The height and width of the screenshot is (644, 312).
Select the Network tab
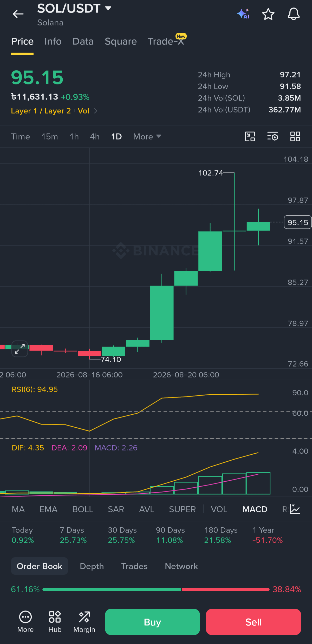181,566
